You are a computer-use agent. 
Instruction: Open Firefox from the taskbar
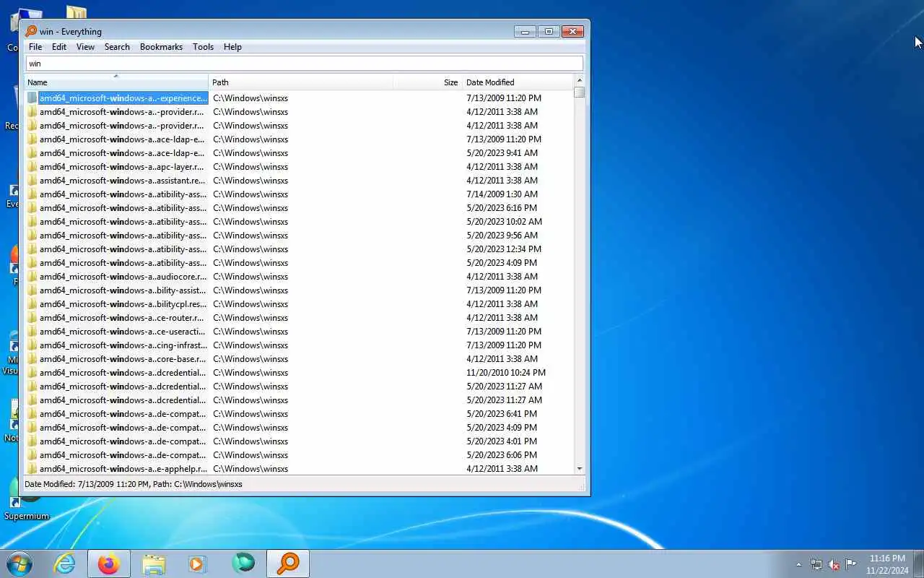(109, 564)
